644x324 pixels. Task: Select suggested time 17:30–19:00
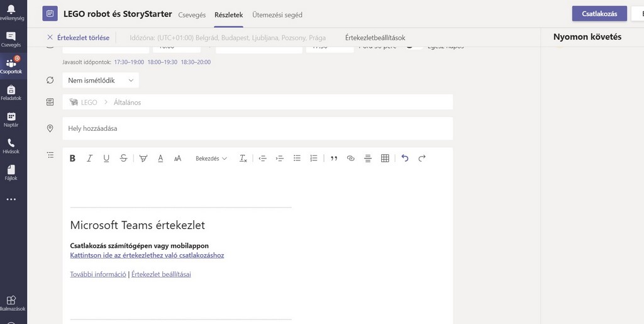click(x=129, y=62)
